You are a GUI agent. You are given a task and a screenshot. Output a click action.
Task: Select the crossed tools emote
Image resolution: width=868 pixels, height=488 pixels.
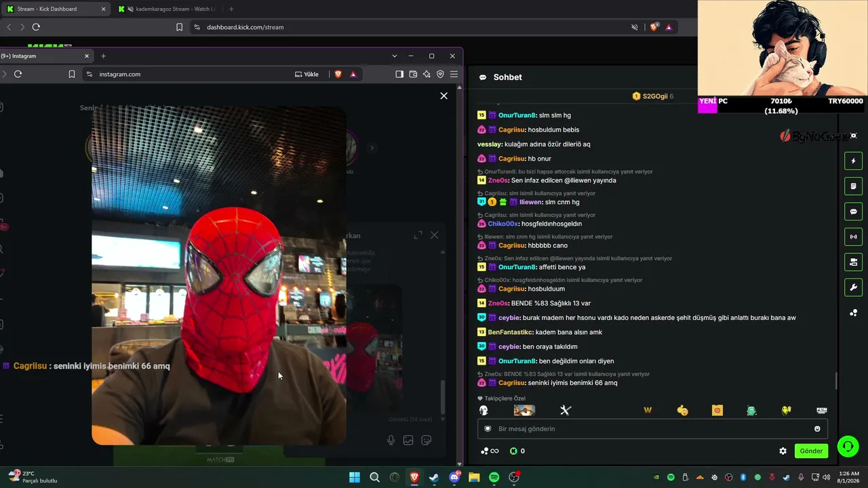tap(566, 410)
